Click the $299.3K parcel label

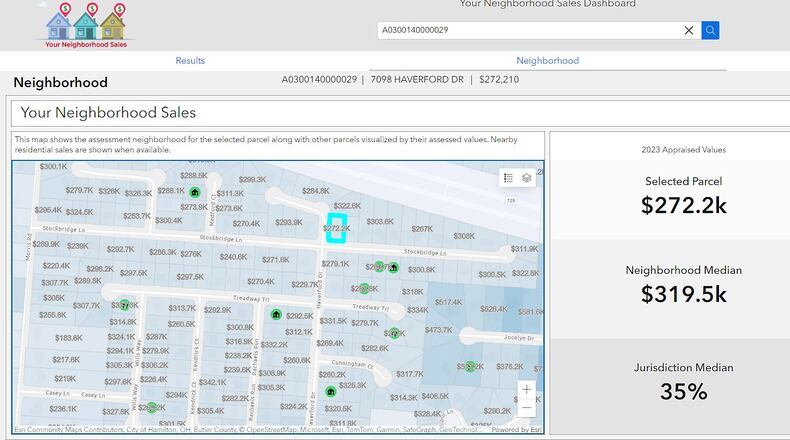[x=252, y=179]
